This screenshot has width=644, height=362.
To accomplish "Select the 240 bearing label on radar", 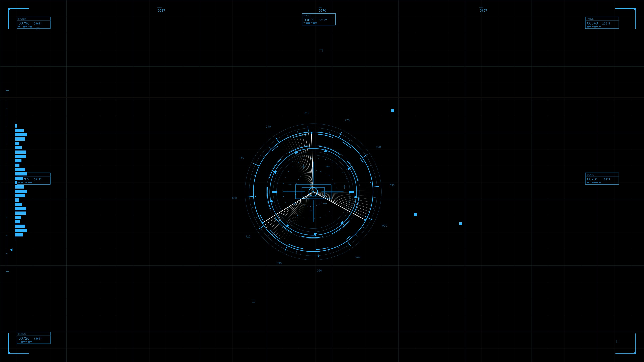I will point(307,113).
